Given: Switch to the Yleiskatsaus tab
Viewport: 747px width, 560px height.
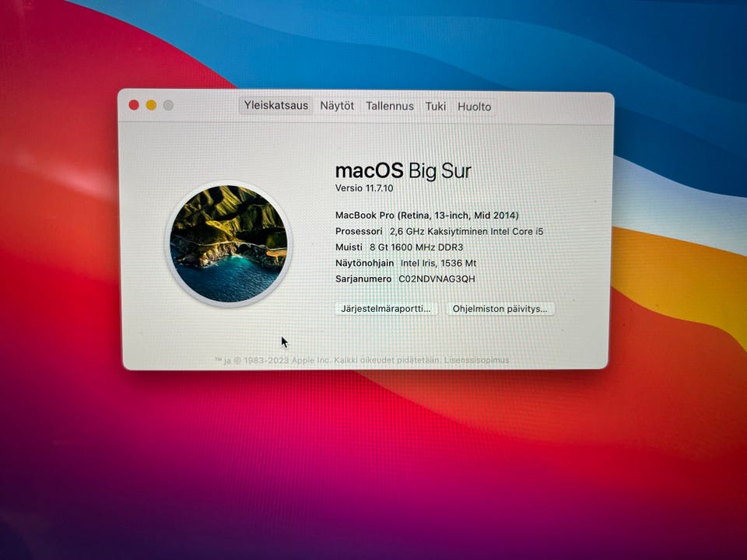Looking at the screenshot, I should pos(275,105).
